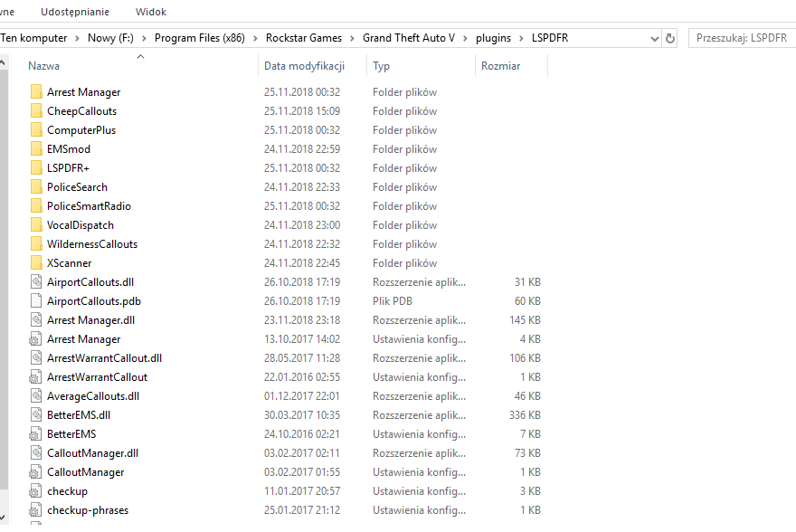Go to Ten komputer in breadcrumb
The height and width of the screenshot is (532, 796).
point(33,38)
